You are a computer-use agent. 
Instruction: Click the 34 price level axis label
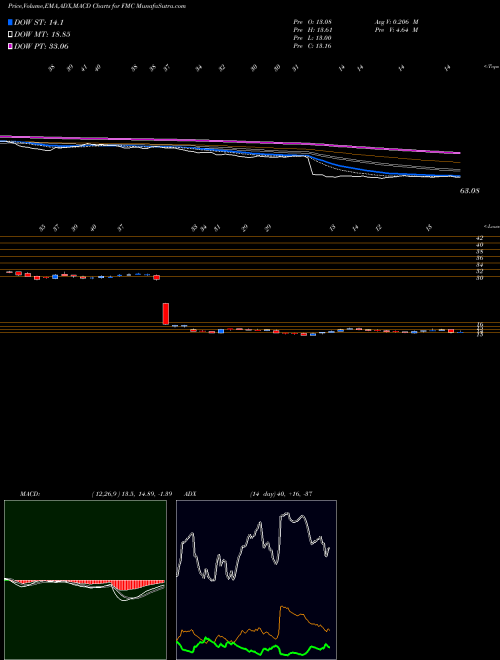click(479, 265)
